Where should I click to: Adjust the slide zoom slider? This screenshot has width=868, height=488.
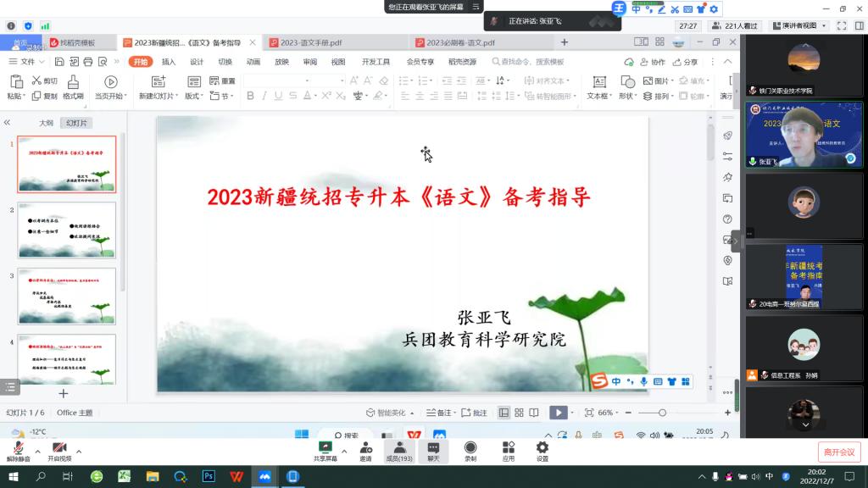pos(662,413)
